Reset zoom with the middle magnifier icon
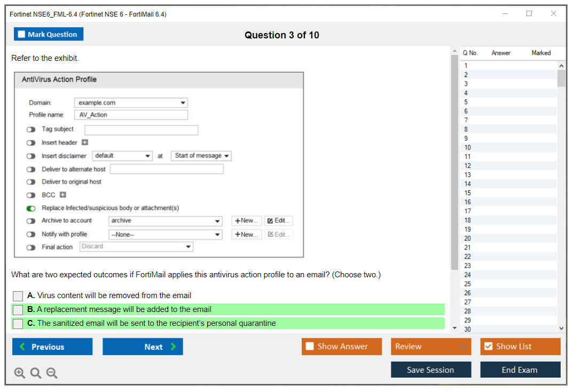 coord(36,373)
